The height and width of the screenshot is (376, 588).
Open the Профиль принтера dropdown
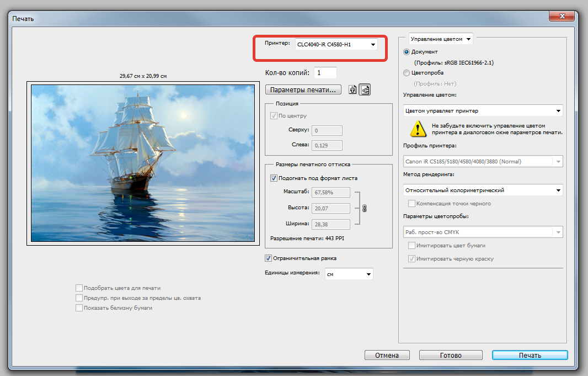(483, 161)
